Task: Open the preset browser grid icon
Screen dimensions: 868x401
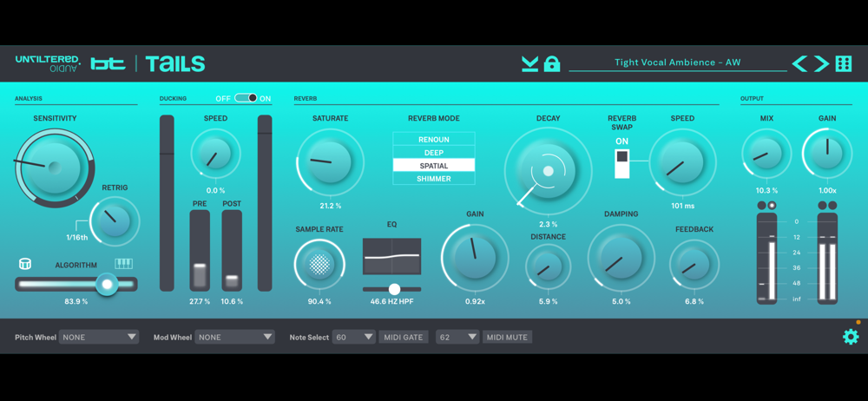Action: (843, 63)
